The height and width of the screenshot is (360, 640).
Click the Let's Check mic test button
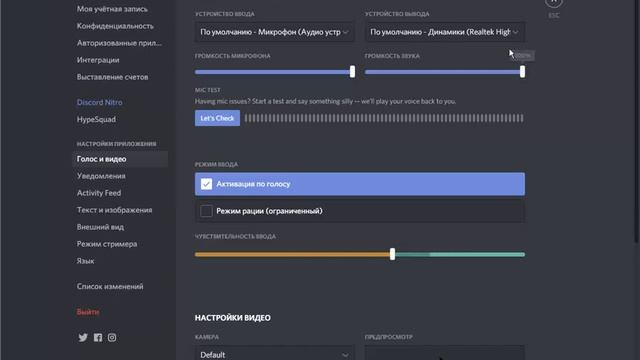[217, 118]
